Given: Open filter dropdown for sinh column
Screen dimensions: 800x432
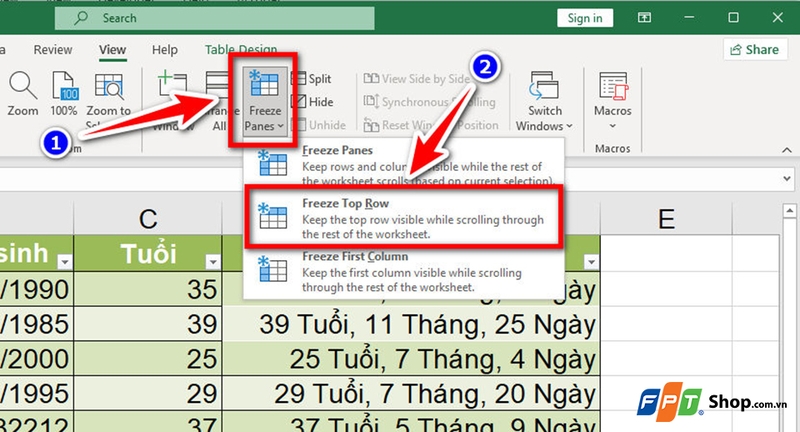Looking at the screenshot, I should (64, 262).
